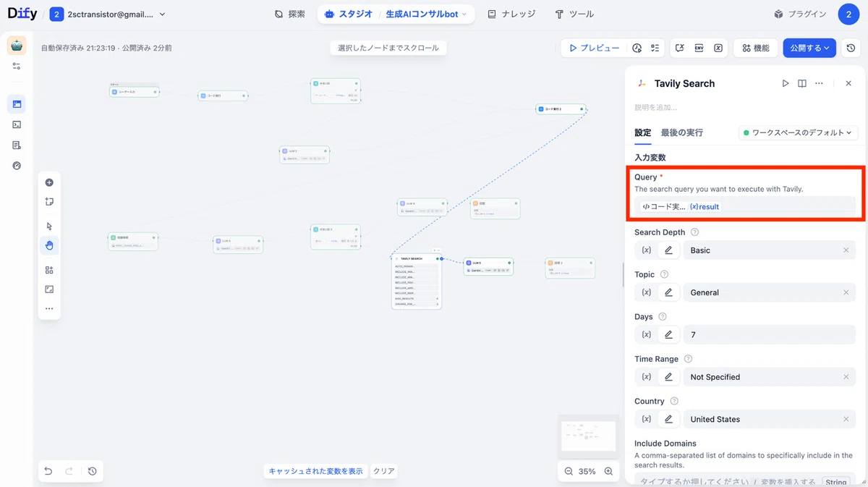868x487 pixels.
Task: Open the Country United States dropdown
Action: [769, 419]
